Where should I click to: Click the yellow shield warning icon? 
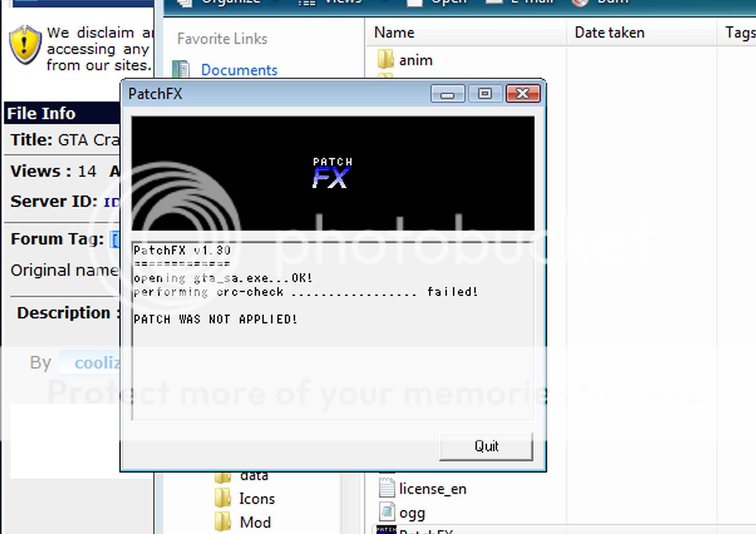click(x=25, y=45)
